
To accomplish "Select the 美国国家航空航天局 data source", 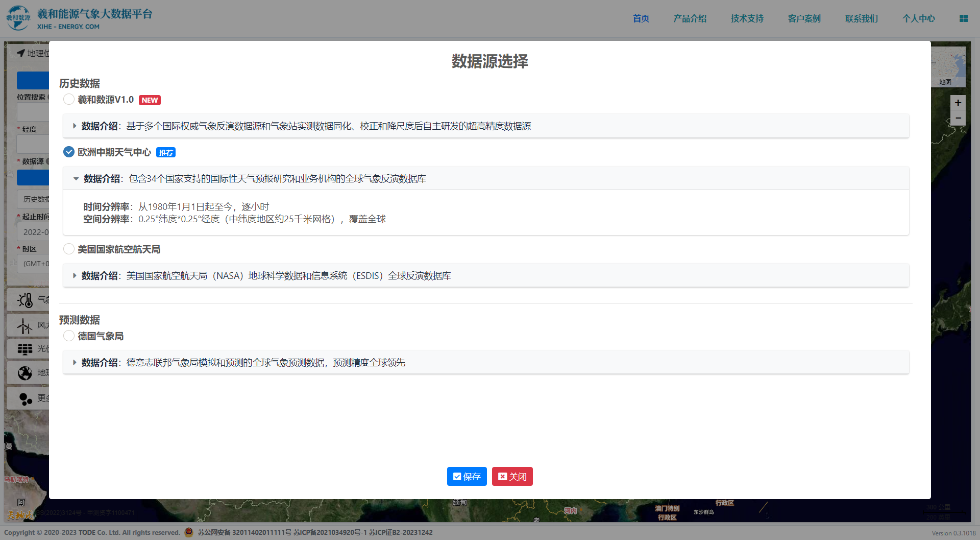I will click(x=69, y=249).
